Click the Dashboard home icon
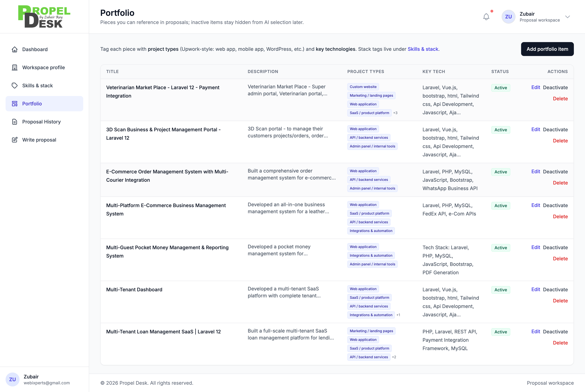 click(15, 50)
